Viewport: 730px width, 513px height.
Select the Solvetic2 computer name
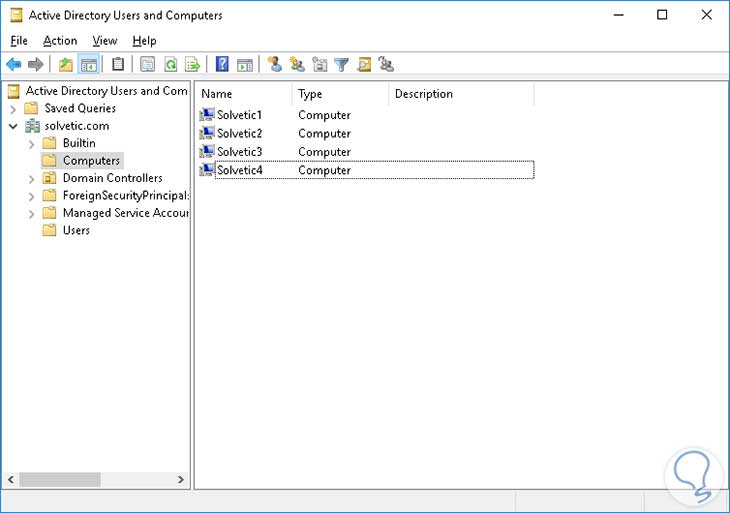(240, 133)
